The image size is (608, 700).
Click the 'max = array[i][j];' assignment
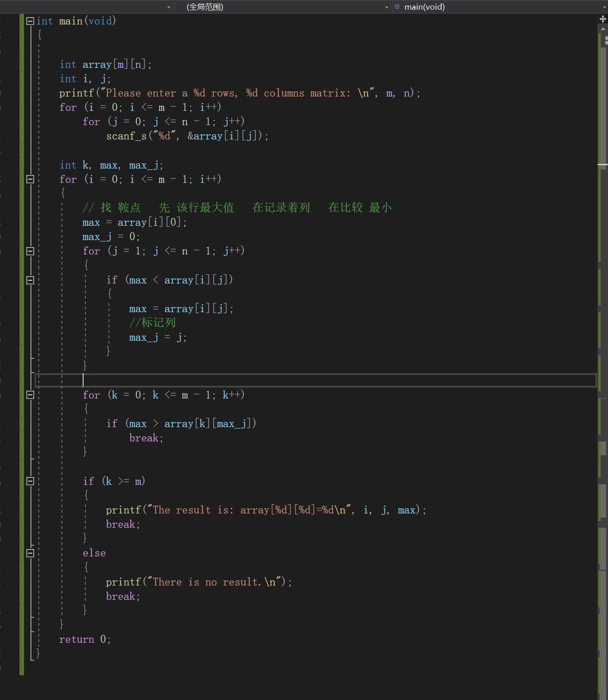pyautogui.click(x=181, y=308)
